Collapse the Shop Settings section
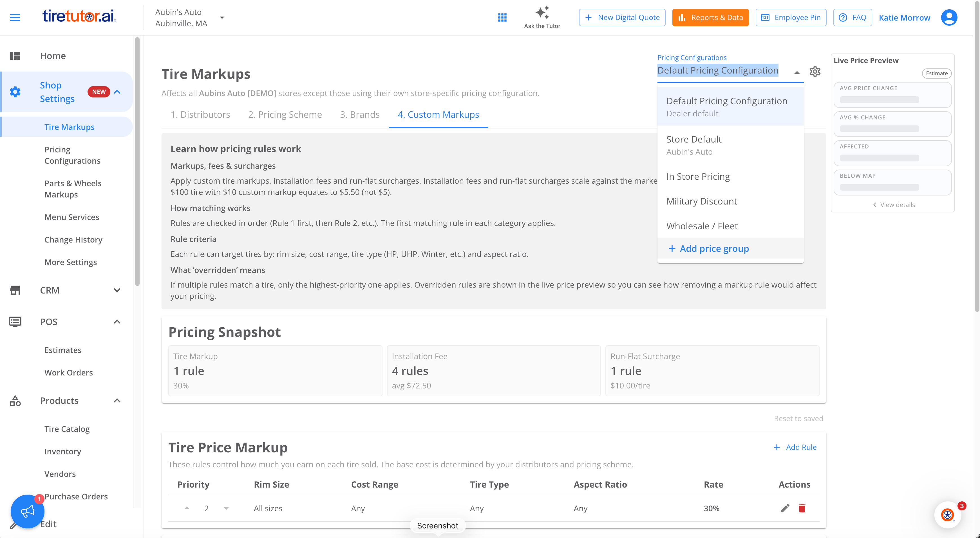The image size is (980, 538). (117, 92)
